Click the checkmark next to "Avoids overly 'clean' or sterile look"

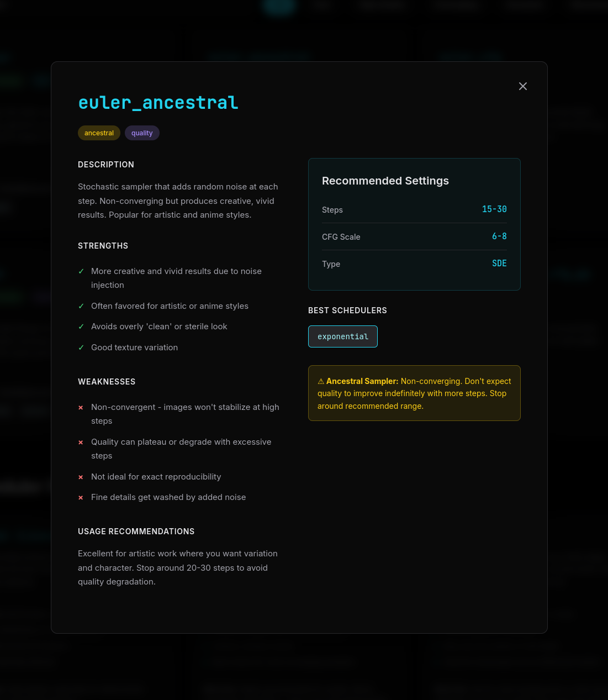[81, 327]
